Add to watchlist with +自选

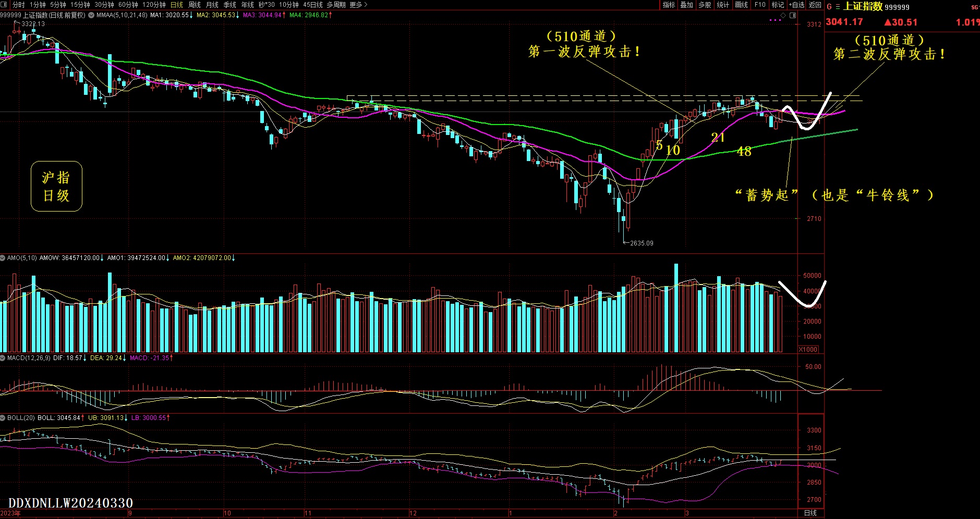click(x=796, y=5)
